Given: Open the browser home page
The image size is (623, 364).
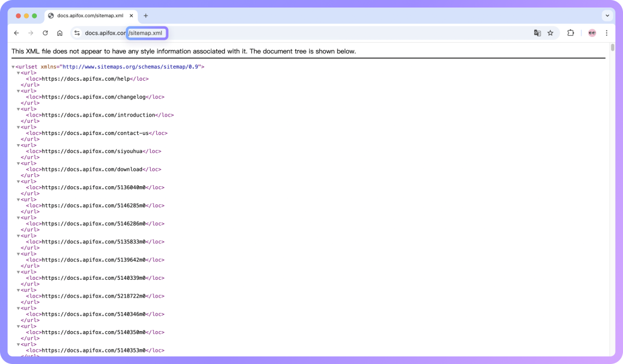Looking at the screenshot, I should click(x=59, y=33).
